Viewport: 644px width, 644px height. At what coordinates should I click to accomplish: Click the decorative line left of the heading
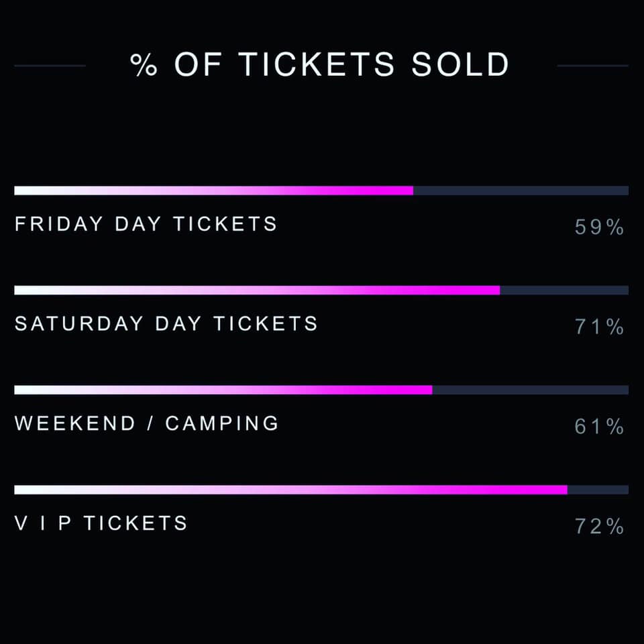(50, 66)
